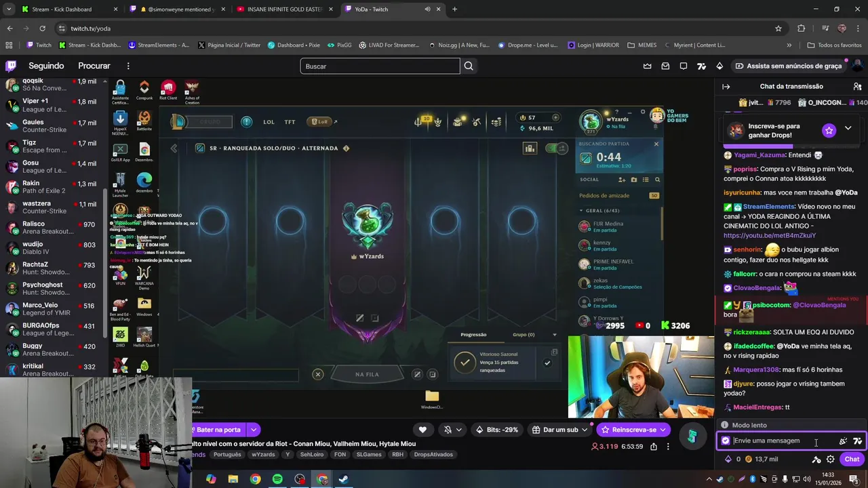Open the wastzera channel in sidebar
This screenshot has height=488, width=868.
pyautogui.click(x=53, y=207)
